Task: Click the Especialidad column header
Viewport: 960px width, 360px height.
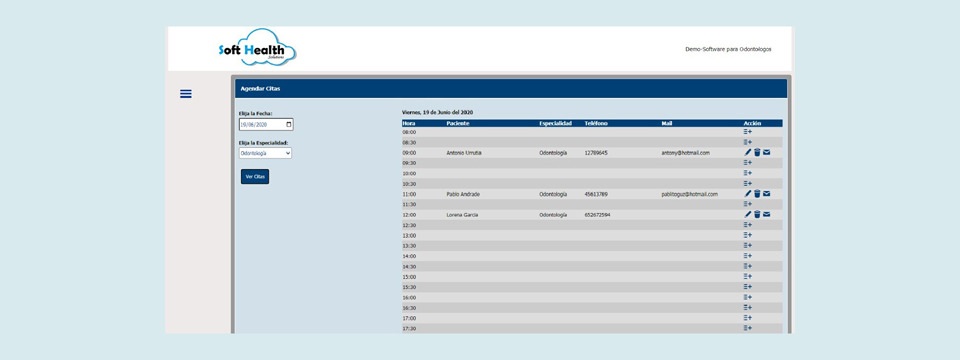Action: (x=555, y=123)
